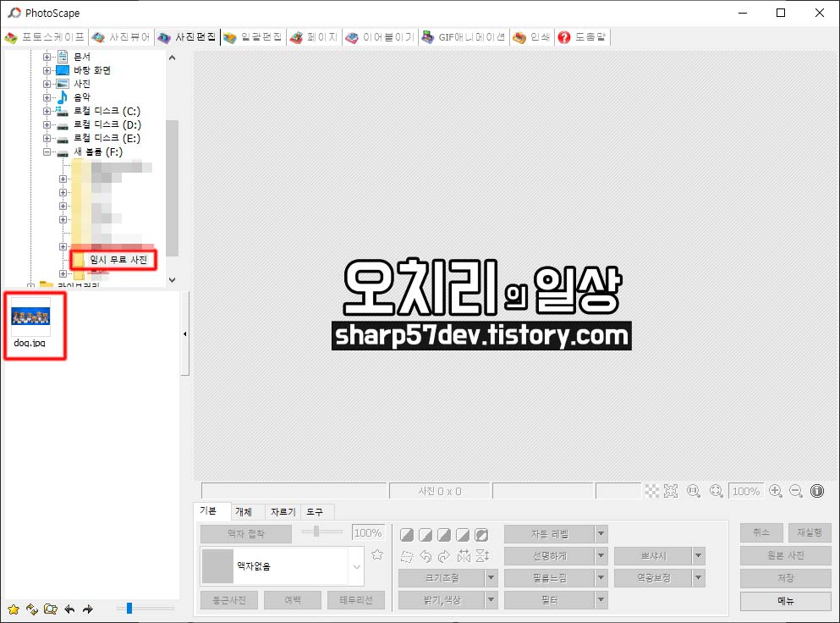Viewport: 840px width, 623px height.
Task: Click the forward arrow icon
Action: [87, 609]
